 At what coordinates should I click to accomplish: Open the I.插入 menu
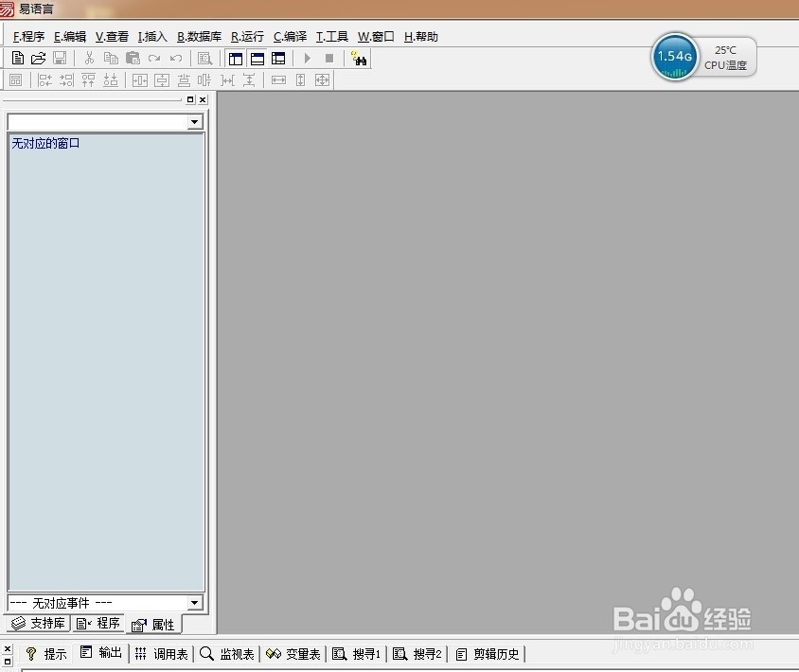point(152,37)
